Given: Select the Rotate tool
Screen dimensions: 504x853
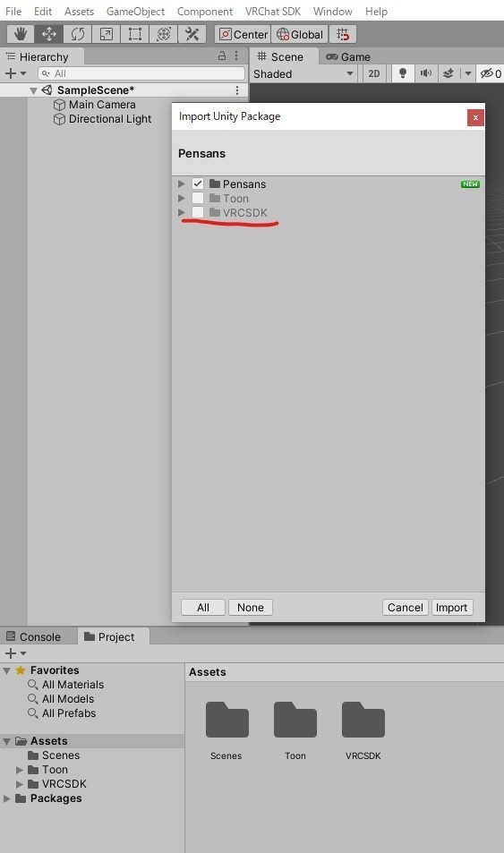Looking at the screenshot, I should (77, 34).
